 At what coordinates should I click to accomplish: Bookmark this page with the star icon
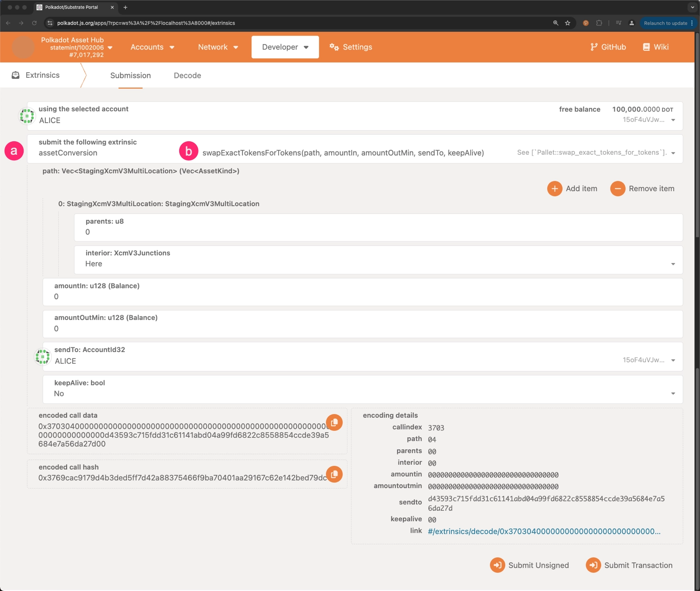point(568,23)
